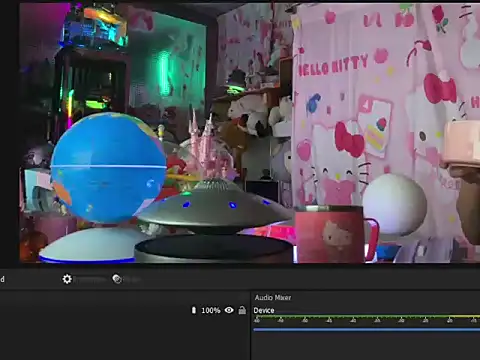
Task: Open source Properties via the gear icon
Action: (x=67, y=279)
